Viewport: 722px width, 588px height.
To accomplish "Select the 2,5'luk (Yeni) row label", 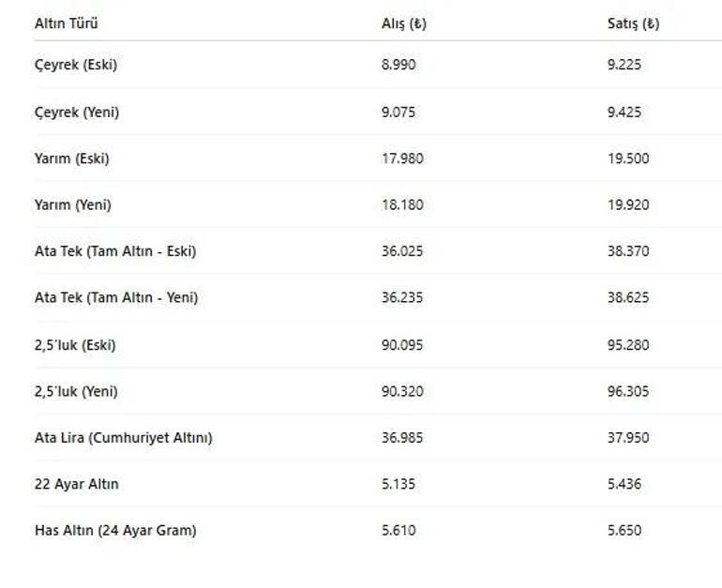I will coord(76,391).
